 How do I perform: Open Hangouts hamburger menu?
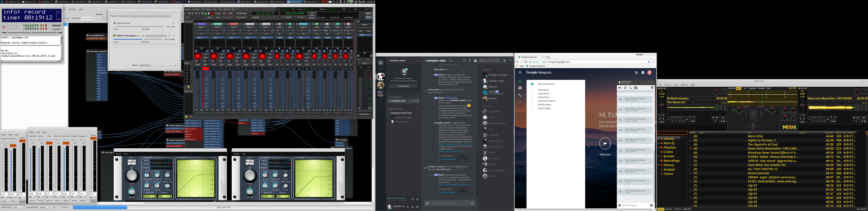[520, 73]
